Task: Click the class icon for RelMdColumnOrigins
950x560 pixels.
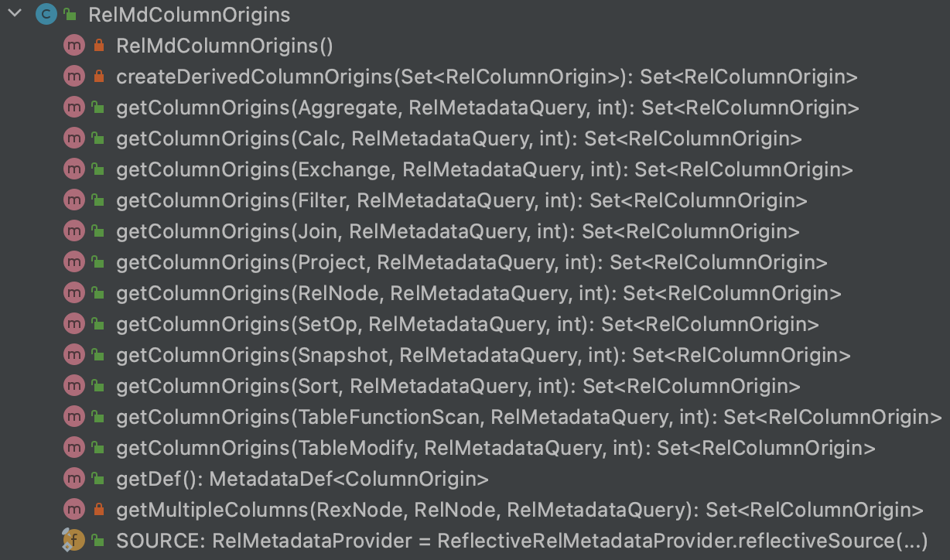Action: [x=46, y=14]
